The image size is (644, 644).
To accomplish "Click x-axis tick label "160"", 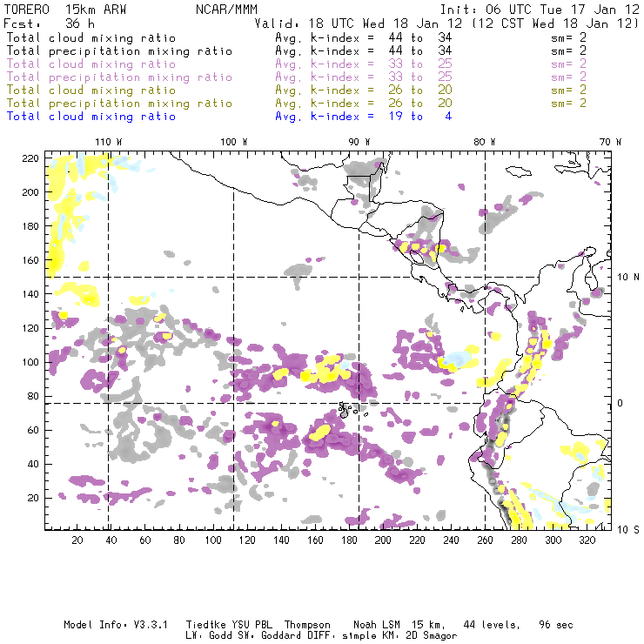I will tap(315, 540).
